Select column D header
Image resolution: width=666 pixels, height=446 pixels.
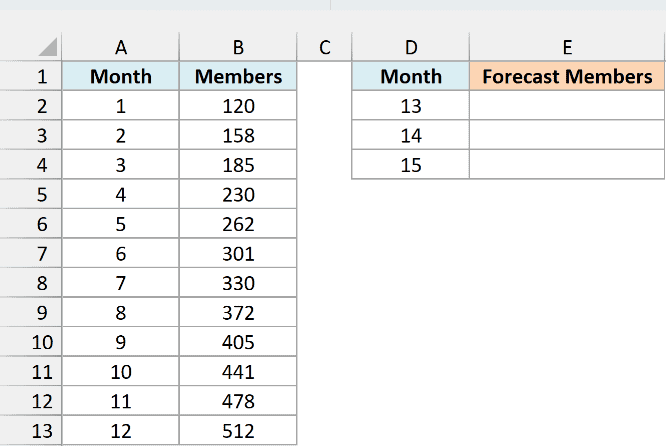(x=411, y=47)
